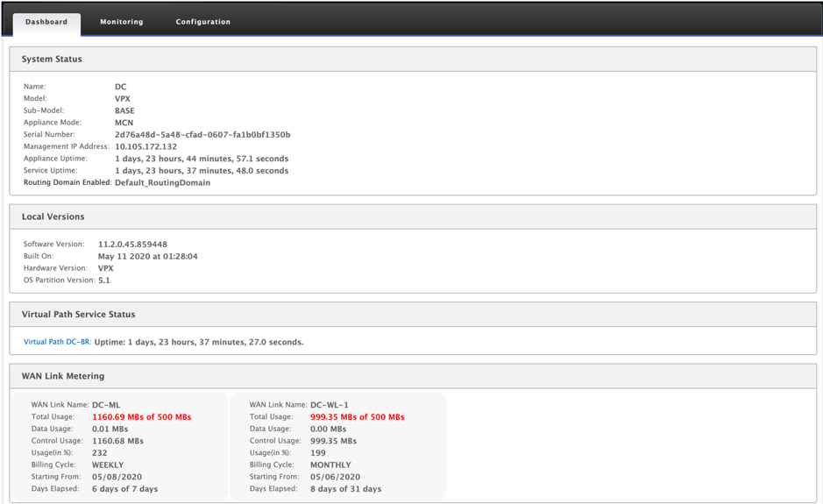Select the DC-WL-1 WAN link card
Viewport: 823px width, 504px height.
(x=338, y=446)
